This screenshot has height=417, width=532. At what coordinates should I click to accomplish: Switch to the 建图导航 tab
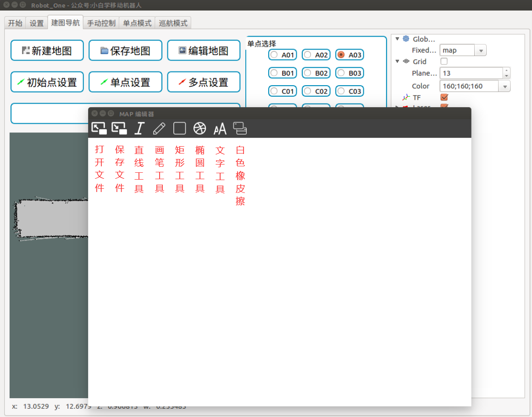pyautogui.click(x=66, y=23)
